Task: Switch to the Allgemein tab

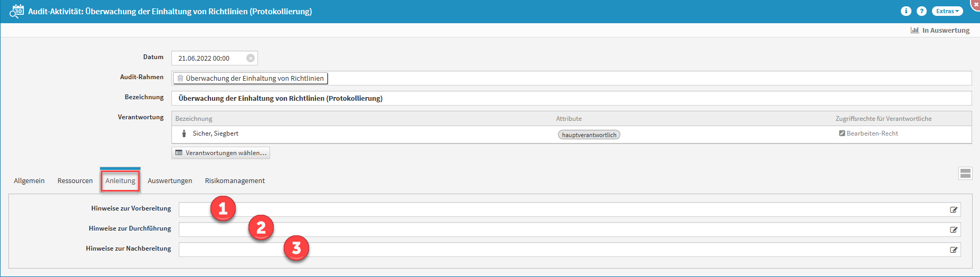Action: click(x=29, y=180)
